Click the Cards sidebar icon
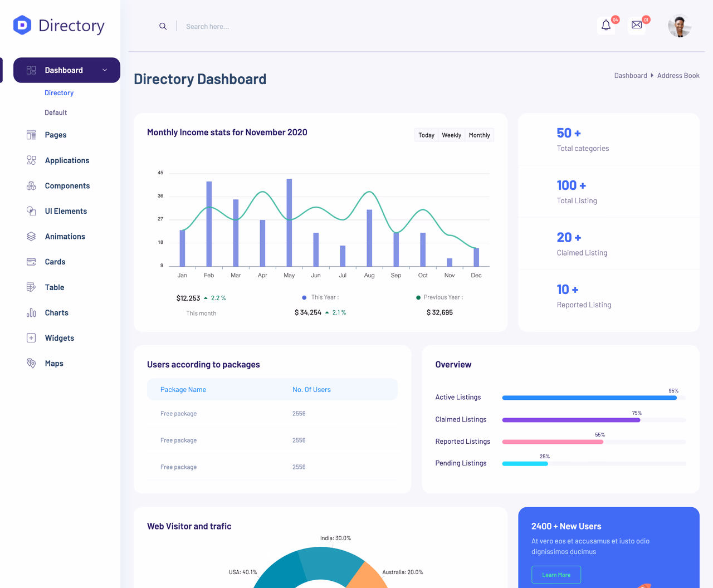Screen dimensions: 713x588 point(31,262)
